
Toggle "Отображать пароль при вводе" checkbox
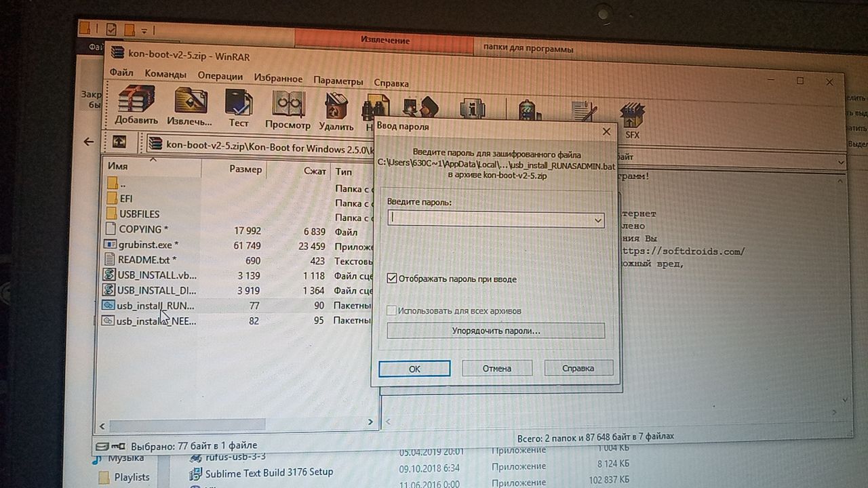coord(391,279)
